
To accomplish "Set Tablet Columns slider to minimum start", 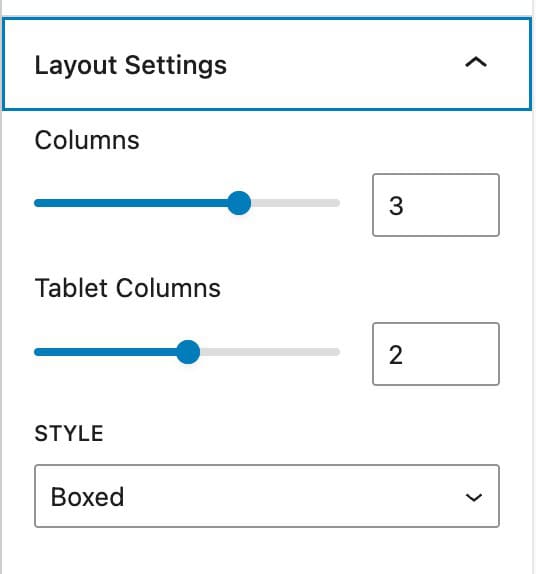I will click(36, 352).
